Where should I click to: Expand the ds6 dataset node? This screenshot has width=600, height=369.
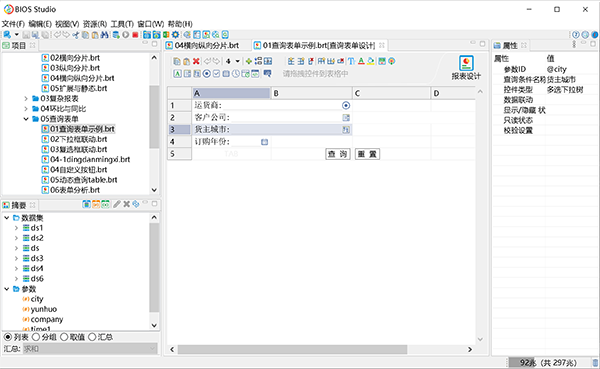[16, 279]
